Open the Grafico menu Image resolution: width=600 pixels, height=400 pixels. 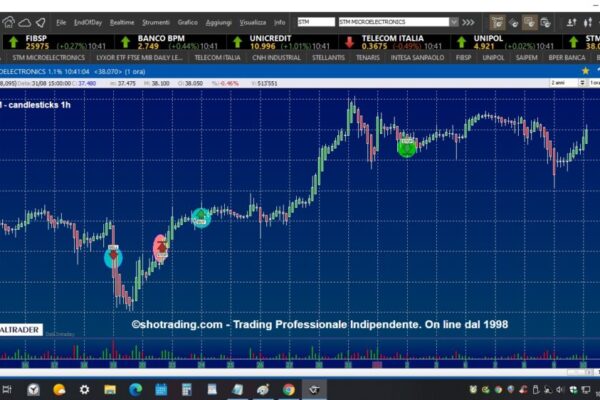tap(188, 23)
